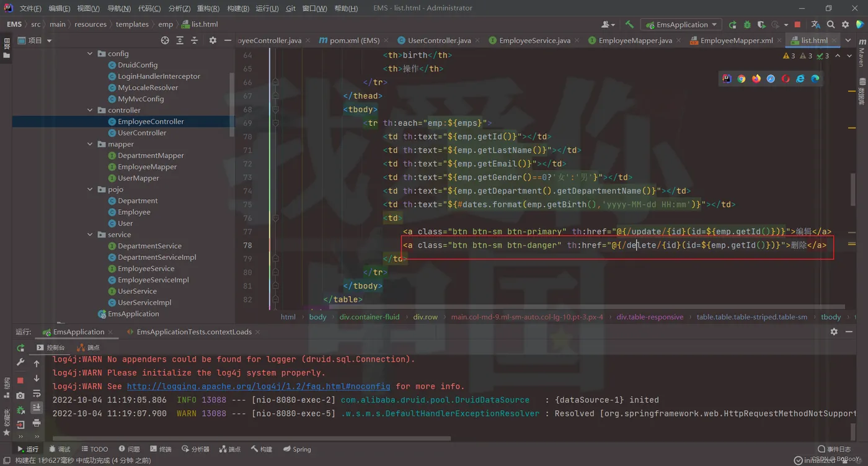Open IDE settings gear in top toolbar

[x=845, y=25]
